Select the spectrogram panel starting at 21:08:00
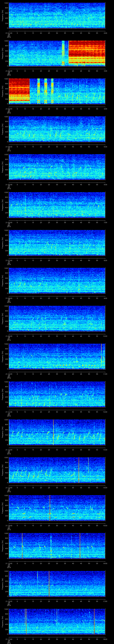 57,280
